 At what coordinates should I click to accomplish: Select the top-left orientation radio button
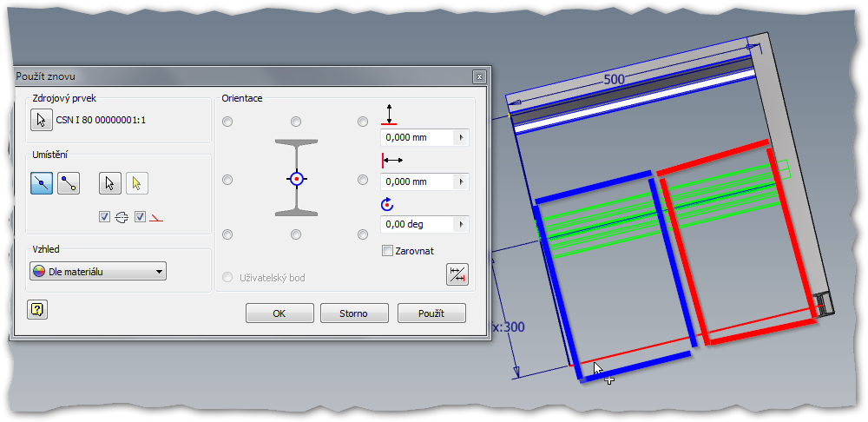[x=227, y=122]
